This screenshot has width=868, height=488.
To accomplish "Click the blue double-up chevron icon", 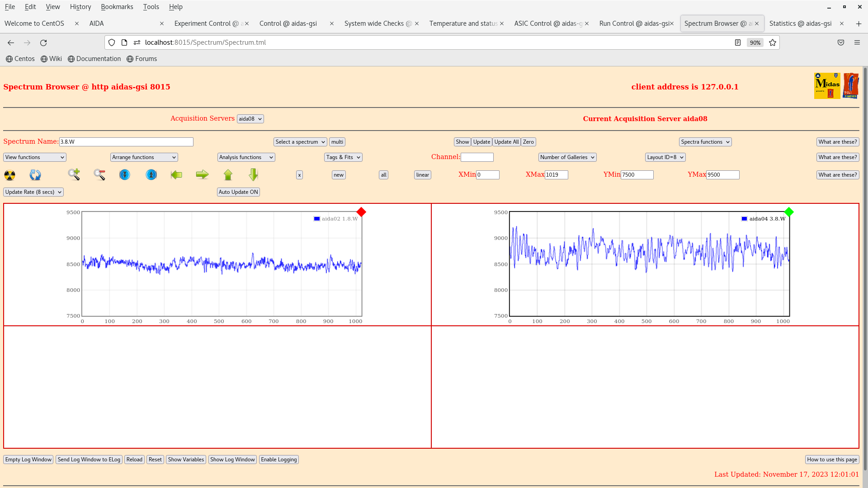I will click(x=151, y=174).
